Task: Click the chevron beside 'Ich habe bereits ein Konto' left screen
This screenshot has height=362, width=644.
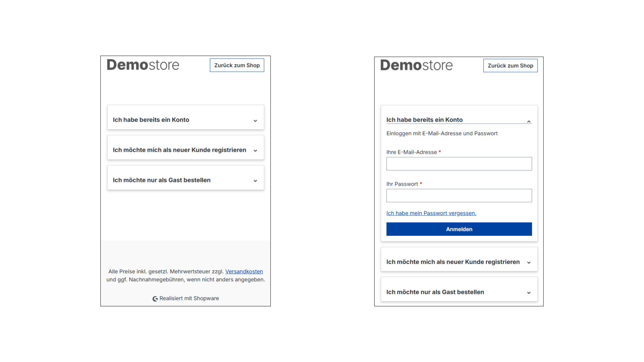Action: (x=255, y=121)
